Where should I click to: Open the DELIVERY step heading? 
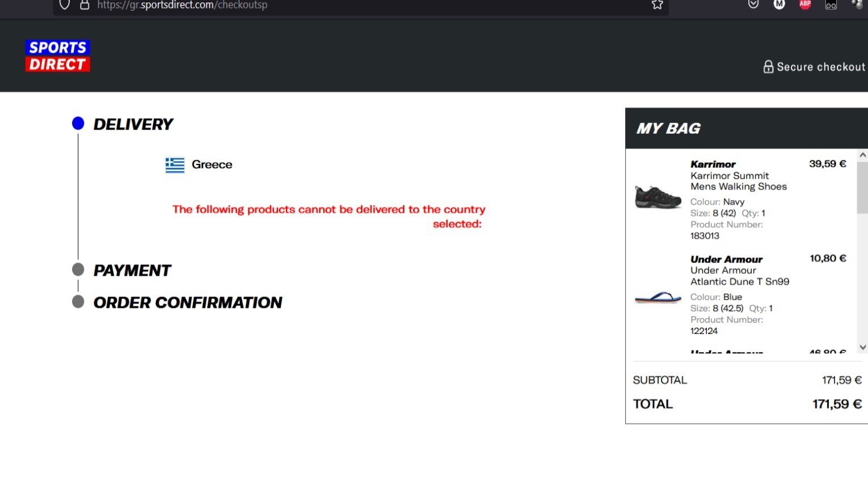coord(133,124)
